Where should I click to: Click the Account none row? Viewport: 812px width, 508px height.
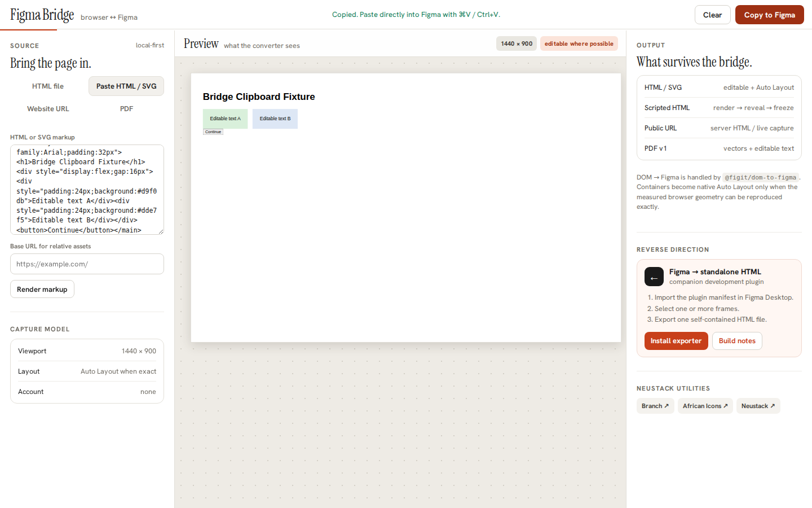click(x=87, y=392)
